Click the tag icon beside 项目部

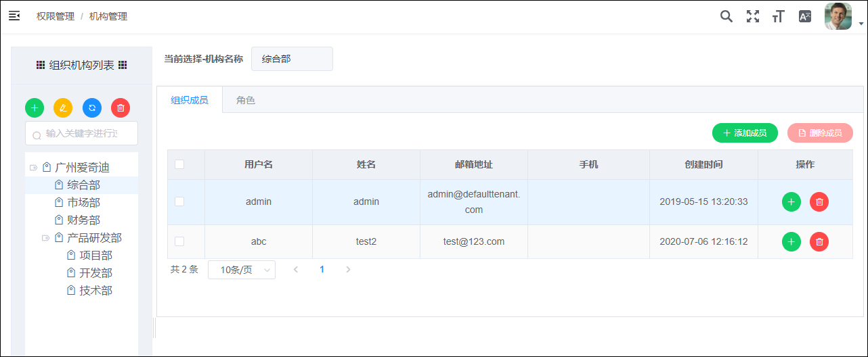tap(70, 255)
